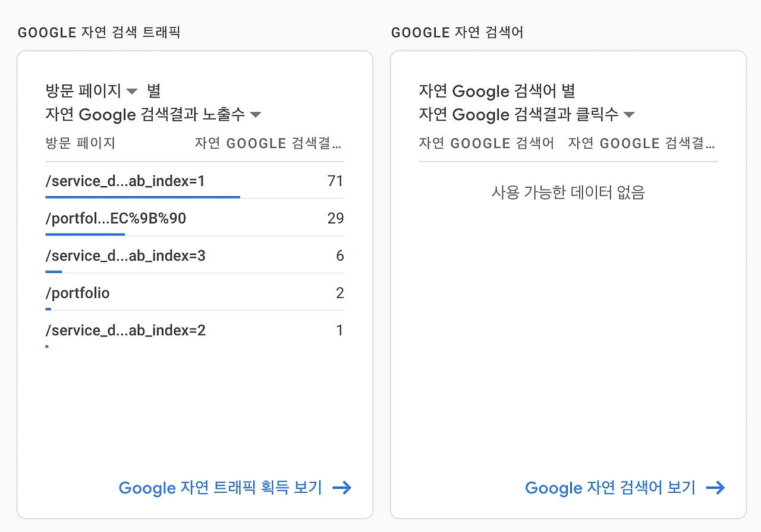Image resolution: width=761 pixels, height=532 pixels.
Task: Open the 방문 페이지 dimension dropdown
Action: (132, 92)
